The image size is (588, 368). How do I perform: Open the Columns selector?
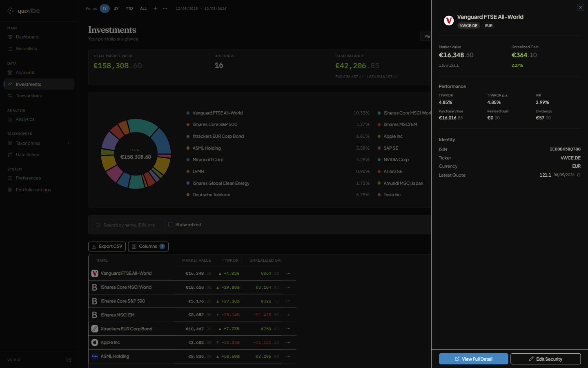[148, 247]
